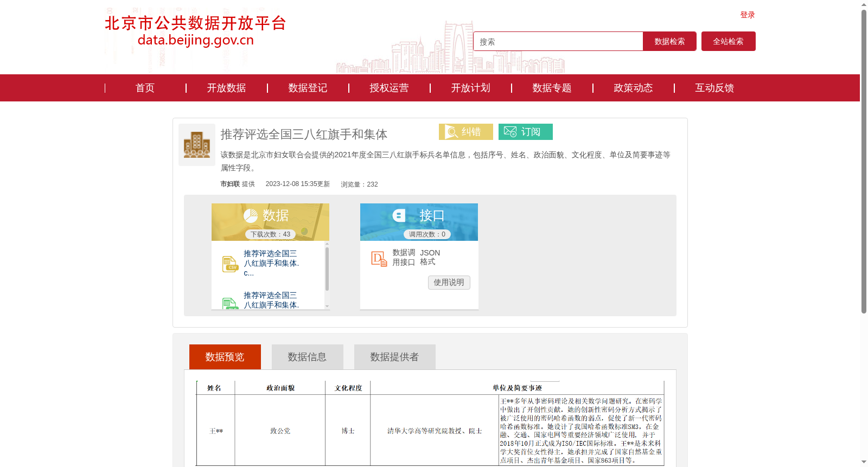This screenshot has width=868, height=467.
Task: Open the 数据专题 navigation item
Action: (552, 88)
